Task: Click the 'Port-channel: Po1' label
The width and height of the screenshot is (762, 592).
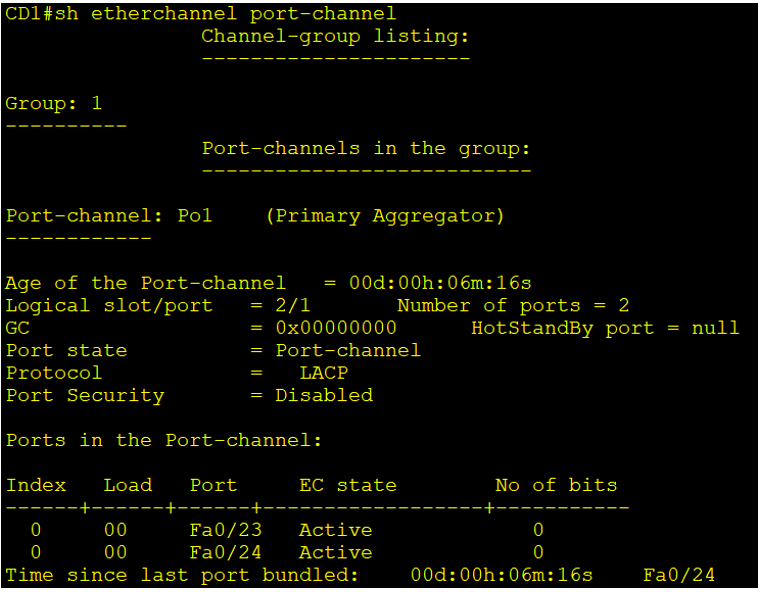Action: 109,215
